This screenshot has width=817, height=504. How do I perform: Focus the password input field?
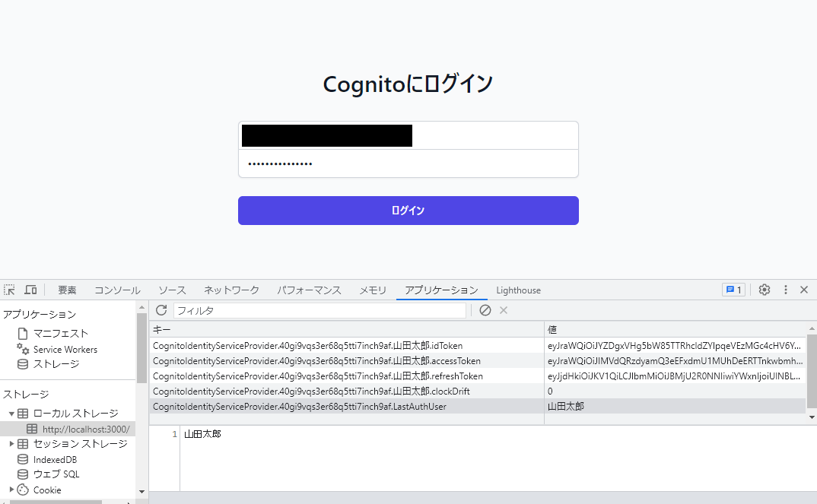pos(408,163)
